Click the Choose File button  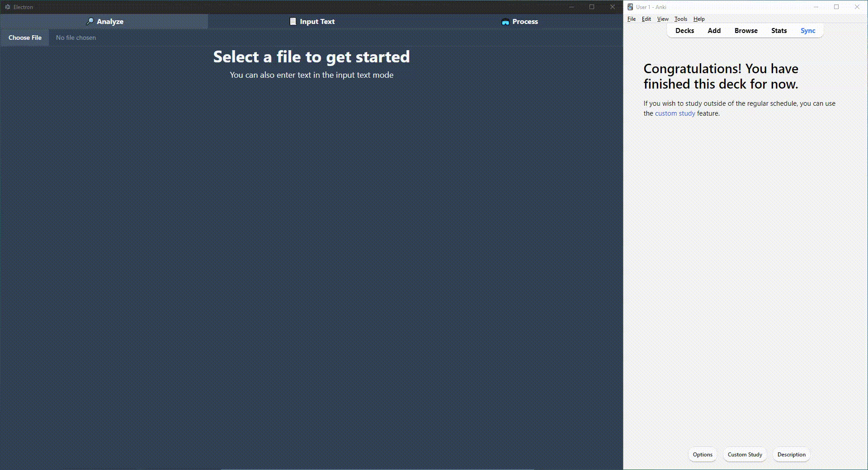[25, 38]
